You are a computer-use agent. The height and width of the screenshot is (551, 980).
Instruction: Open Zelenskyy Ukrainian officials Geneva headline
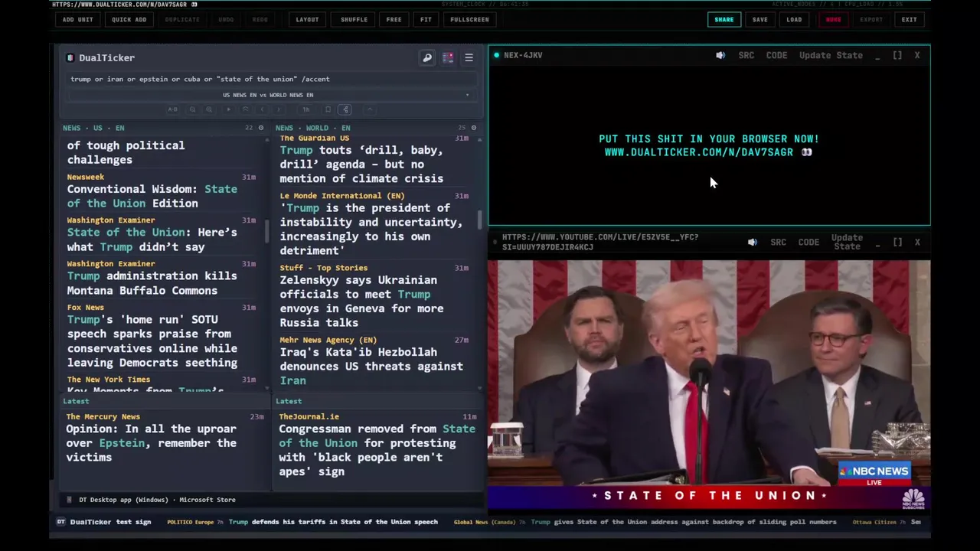[x=361, y=301]
